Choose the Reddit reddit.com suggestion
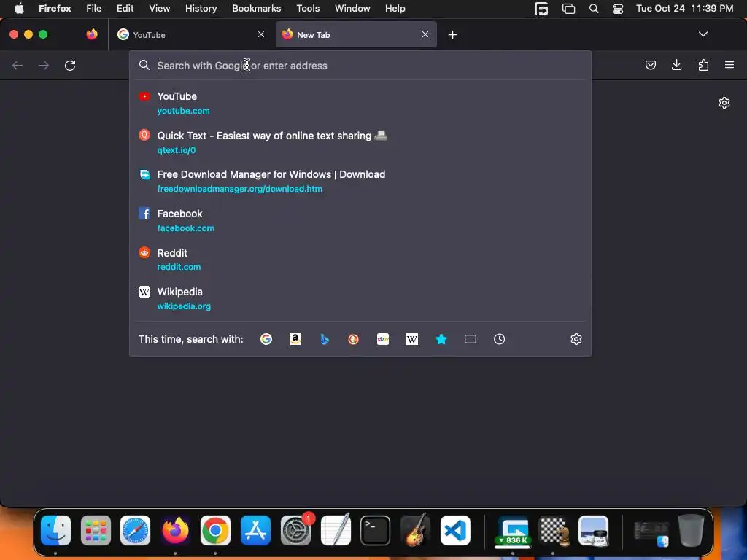The width and height of the screenshot is (747, 560). click(360, 260)
